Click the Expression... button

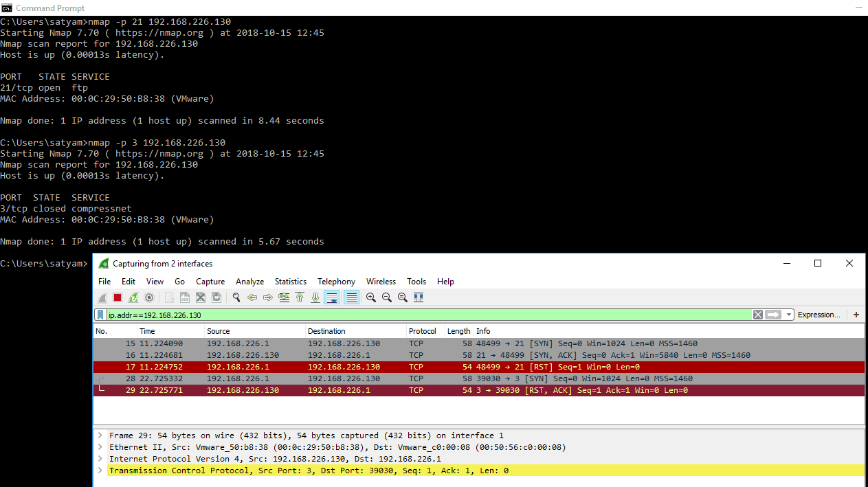tap(819, 314)
